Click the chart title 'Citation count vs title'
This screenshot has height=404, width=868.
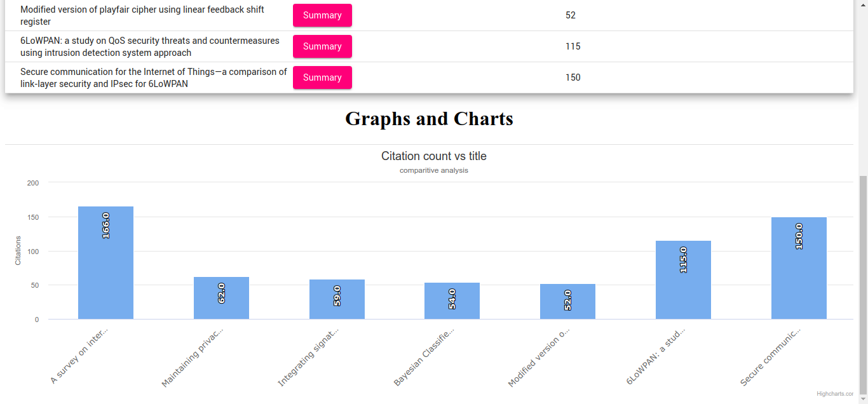[x=434, y=156]
